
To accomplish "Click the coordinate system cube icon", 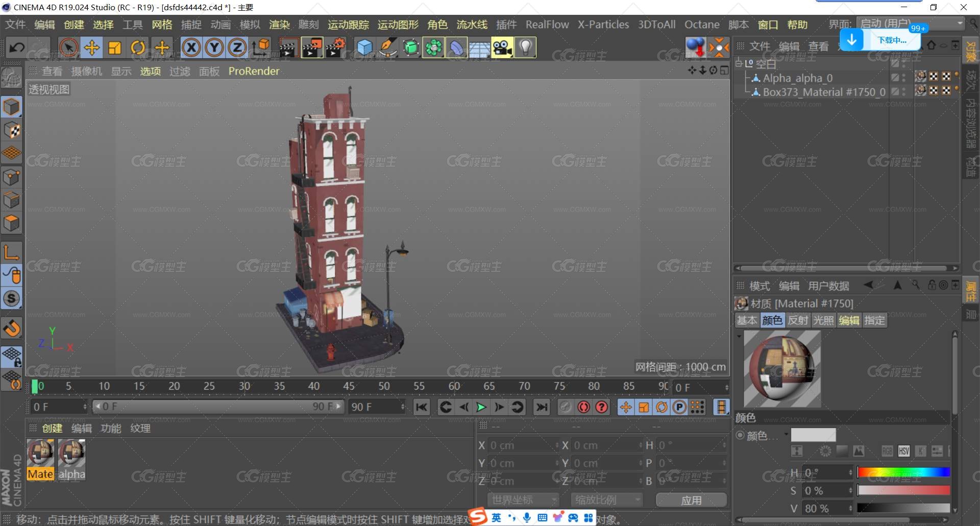I will pyautogui.click(x=261, y=47).
